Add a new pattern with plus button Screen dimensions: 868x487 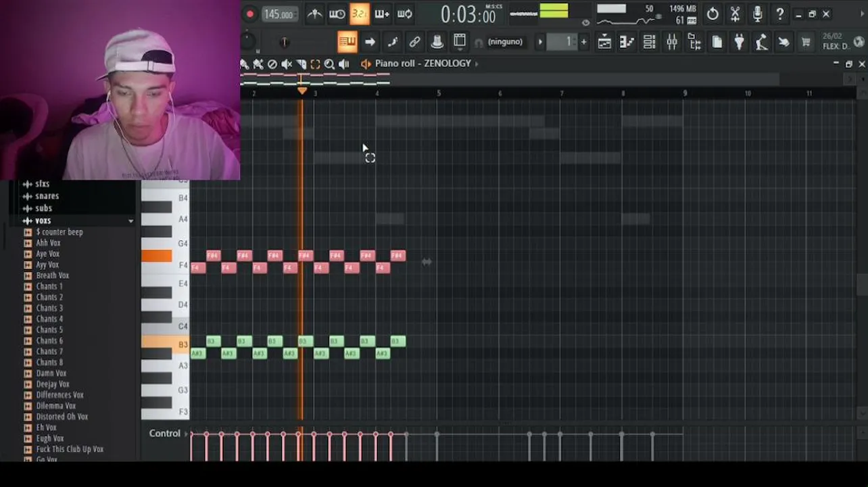click(x=583, y=42)
